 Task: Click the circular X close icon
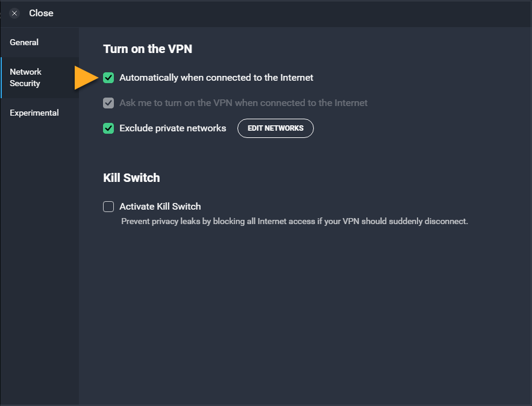[14, 13]
